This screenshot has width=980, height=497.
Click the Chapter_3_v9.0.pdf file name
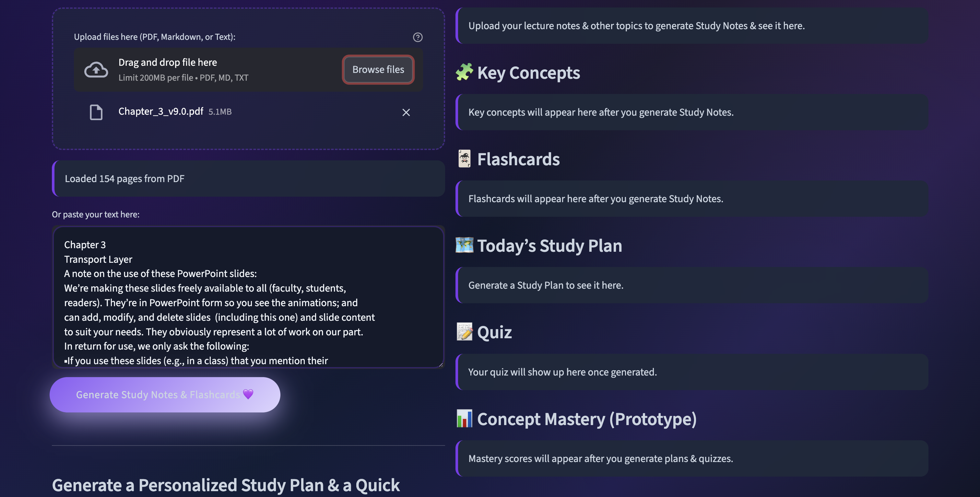[x=160, y=111]
